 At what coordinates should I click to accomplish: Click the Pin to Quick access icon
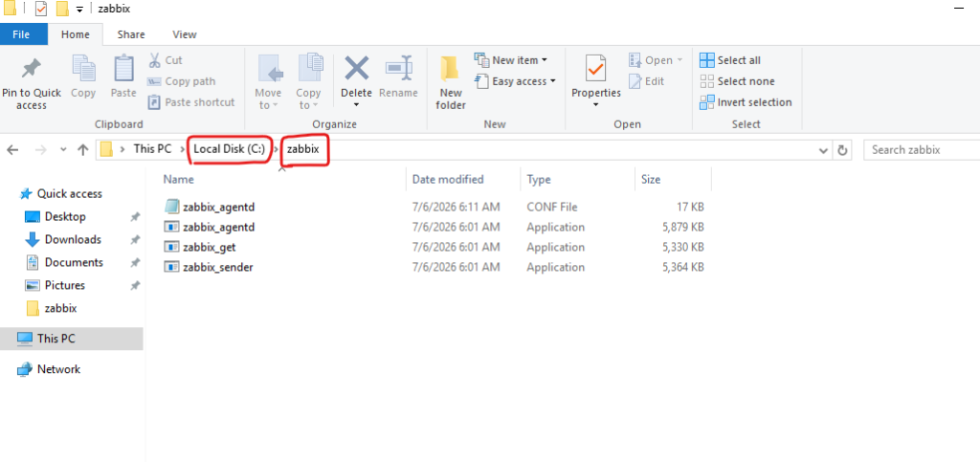[31, 69]
